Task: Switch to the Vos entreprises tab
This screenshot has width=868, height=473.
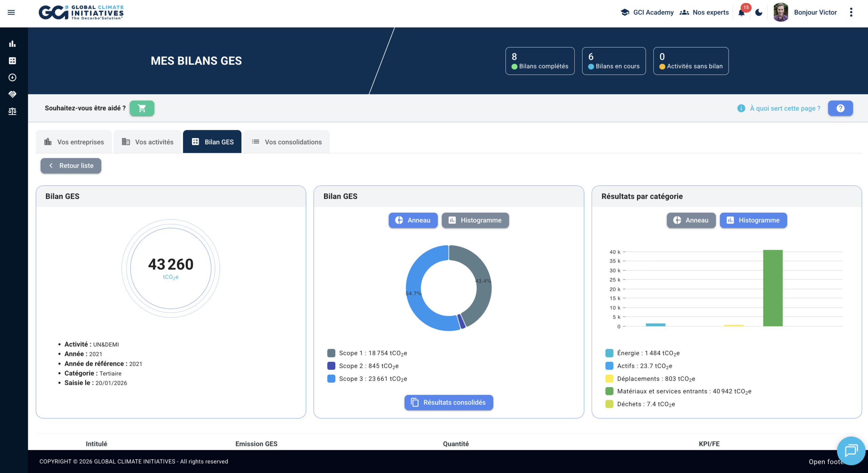Action: point(74,142)
